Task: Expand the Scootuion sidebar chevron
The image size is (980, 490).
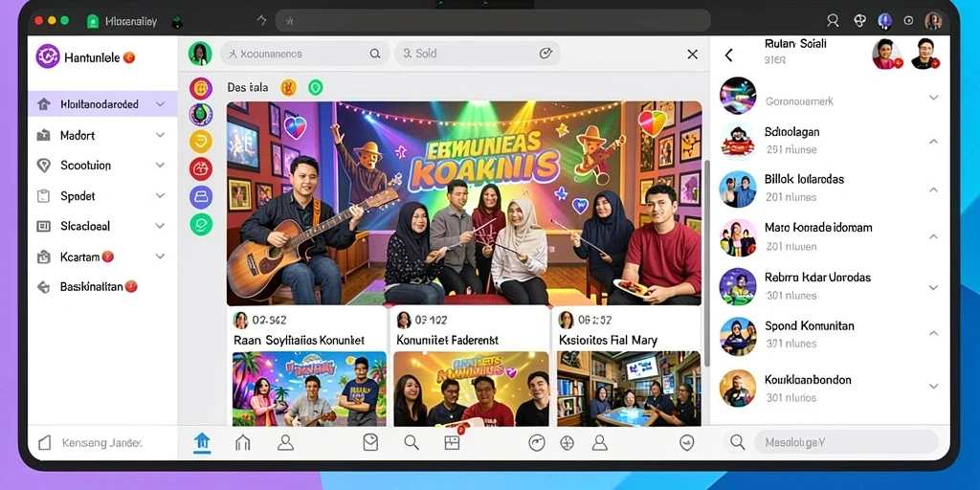Action: 160,165
